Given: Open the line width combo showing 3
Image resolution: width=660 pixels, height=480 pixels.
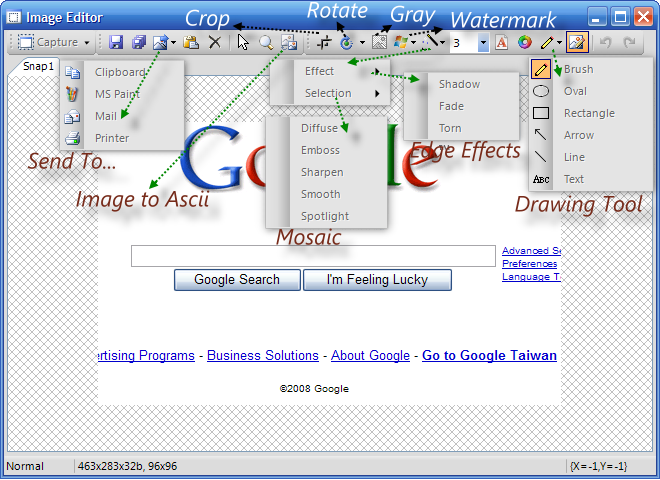Looking at the screenshot, I should point(483,43).
